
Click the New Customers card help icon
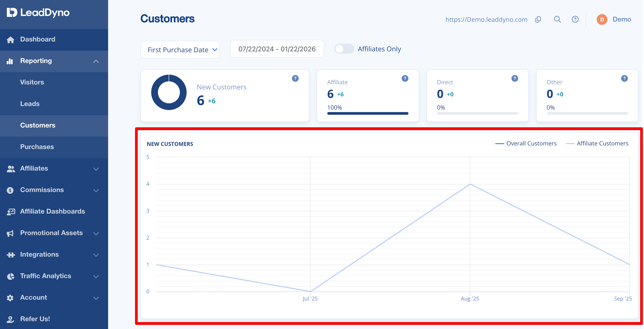(x=295, y=78)
